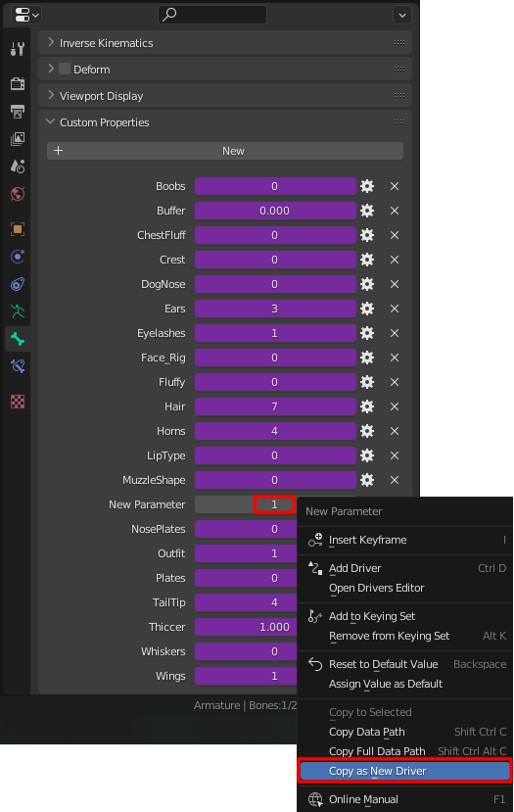
Task: Delete the Ears custom property
Action: coord(395,309)
